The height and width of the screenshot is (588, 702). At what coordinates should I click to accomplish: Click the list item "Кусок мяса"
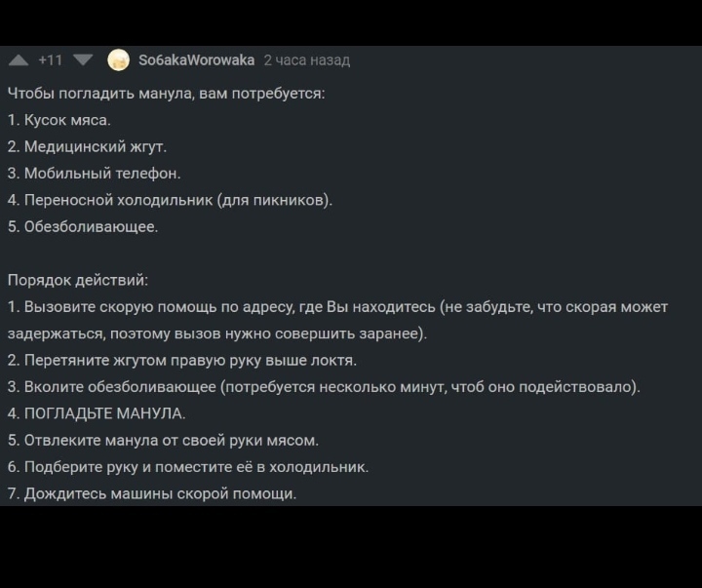(59, 120)
